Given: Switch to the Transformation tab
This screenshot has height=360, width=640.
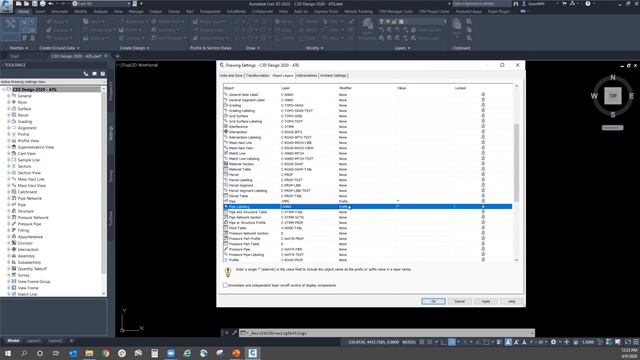Looking at the screenshot, I should pyautogui.click(x=257, y=76).
